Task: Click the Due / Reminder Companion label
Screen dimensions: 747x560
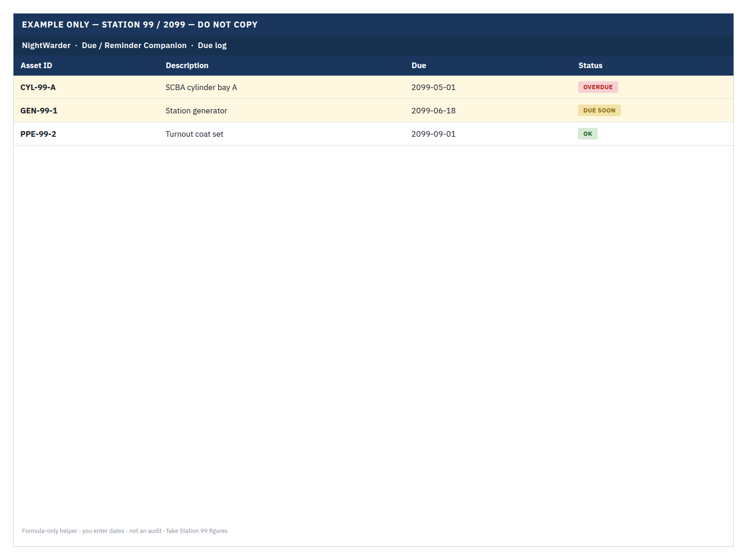Action: (134, 45)
